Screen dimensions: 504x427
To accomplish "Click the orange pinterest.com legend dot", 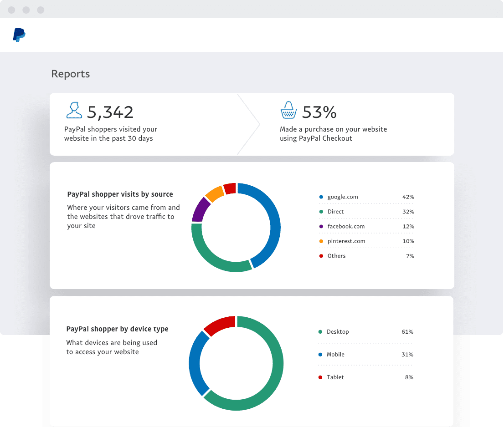I will click(x=321, y=241).
